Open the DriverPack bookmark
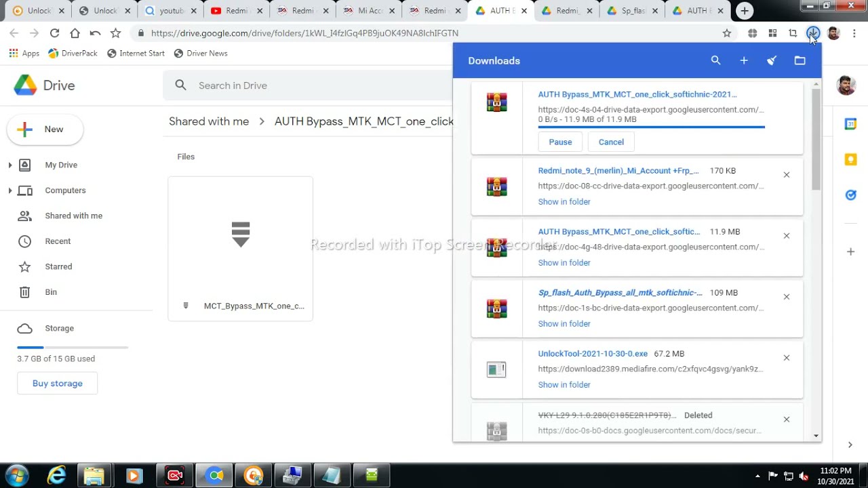Viewport: 868px width, 488px height. click(x=73, y=53)
